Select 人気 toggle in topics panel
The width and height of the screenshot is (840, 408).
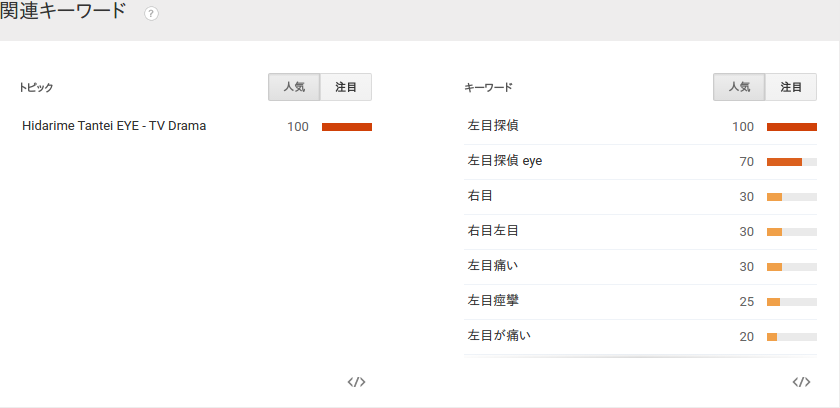tap(294, 87)
